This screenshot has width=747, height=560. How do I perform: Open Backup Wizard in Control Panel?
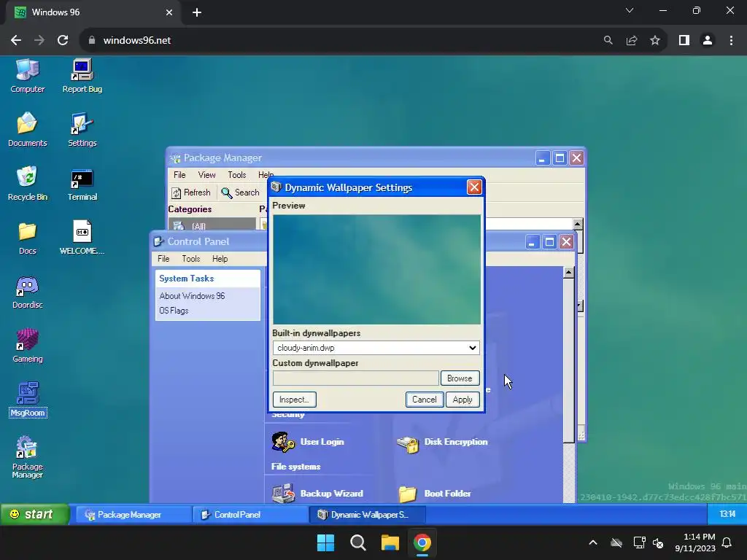[x=317, y=494]
